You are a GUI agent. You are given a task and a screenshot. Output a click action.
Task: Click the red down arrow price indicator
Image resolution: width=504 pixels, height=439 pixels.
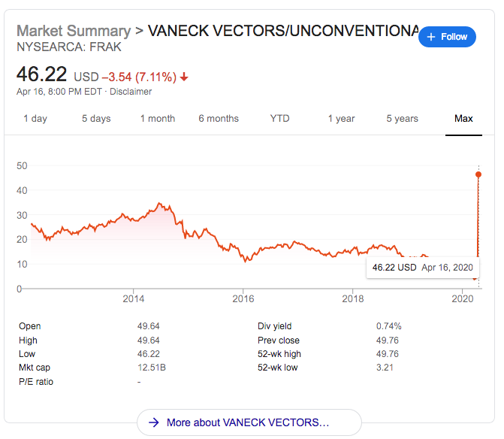click(184, 77)
